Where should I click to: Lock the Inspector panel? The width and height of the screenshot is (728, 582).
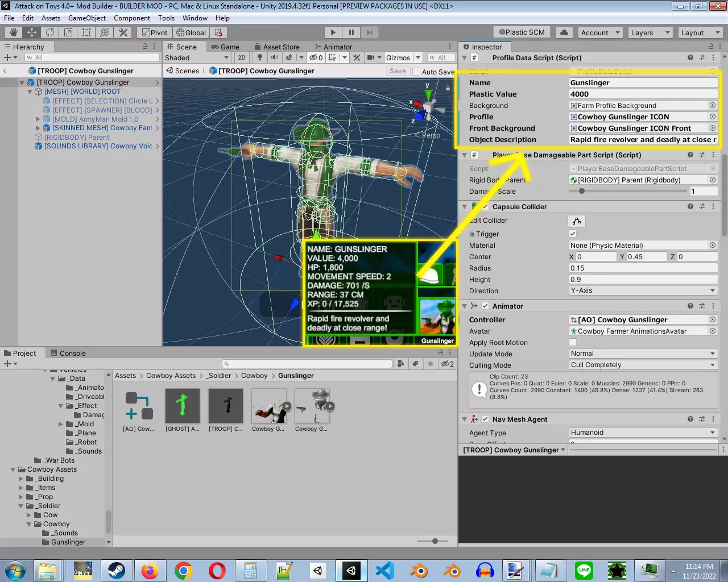click(x=711, y=47)
